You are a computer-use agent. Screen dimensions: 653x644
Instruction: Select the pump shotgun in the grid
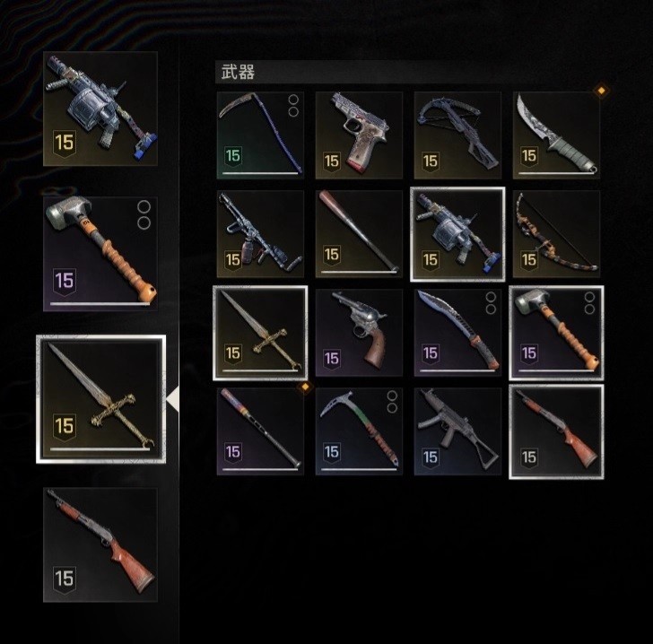tap(556, 431)
